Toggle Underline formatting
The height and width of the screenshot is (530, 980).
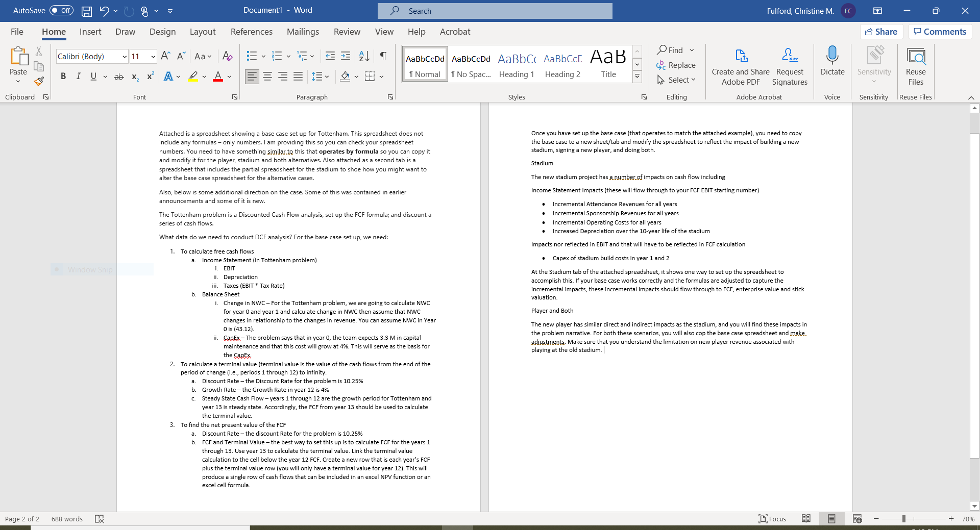point(93,77)
